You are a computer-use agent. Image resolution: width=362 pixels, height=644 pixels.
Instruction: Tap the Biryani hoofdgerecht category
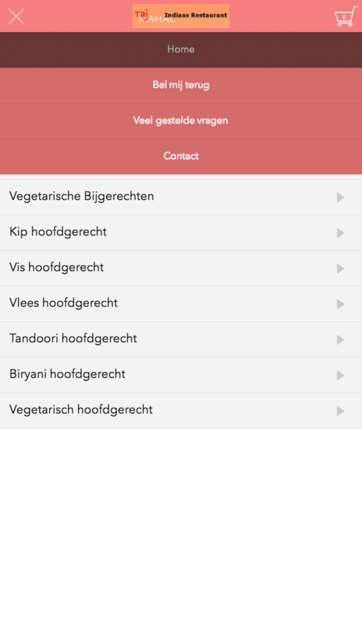[68, 374]
